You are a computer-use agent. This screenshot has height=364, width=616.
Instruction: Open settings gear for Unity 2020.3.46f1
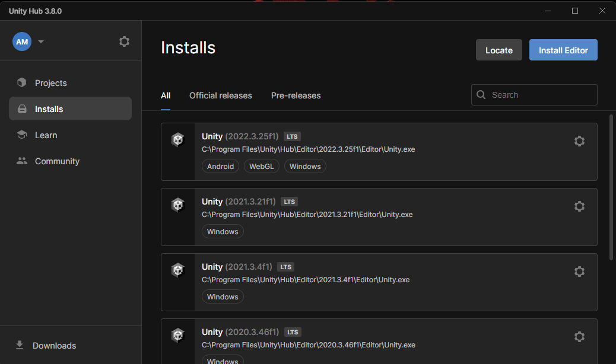pyautogui.click(x=579, y=336)
